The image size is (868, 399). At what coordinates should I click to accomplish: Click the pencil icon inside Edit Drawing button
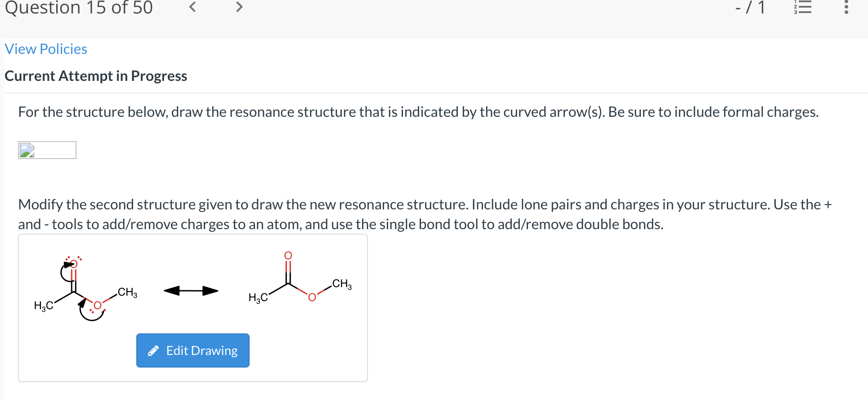(154, 350)
